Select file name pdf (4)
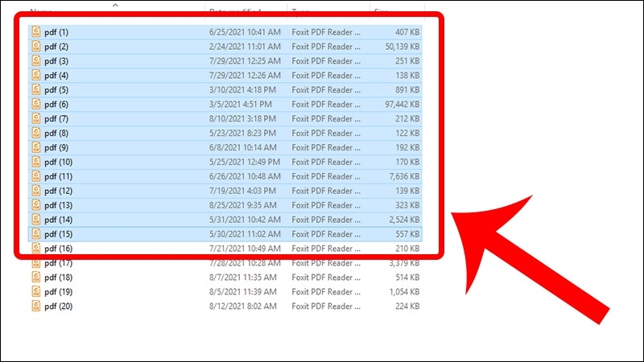This screenshot has width=644, height=362. tap(56, 75)
